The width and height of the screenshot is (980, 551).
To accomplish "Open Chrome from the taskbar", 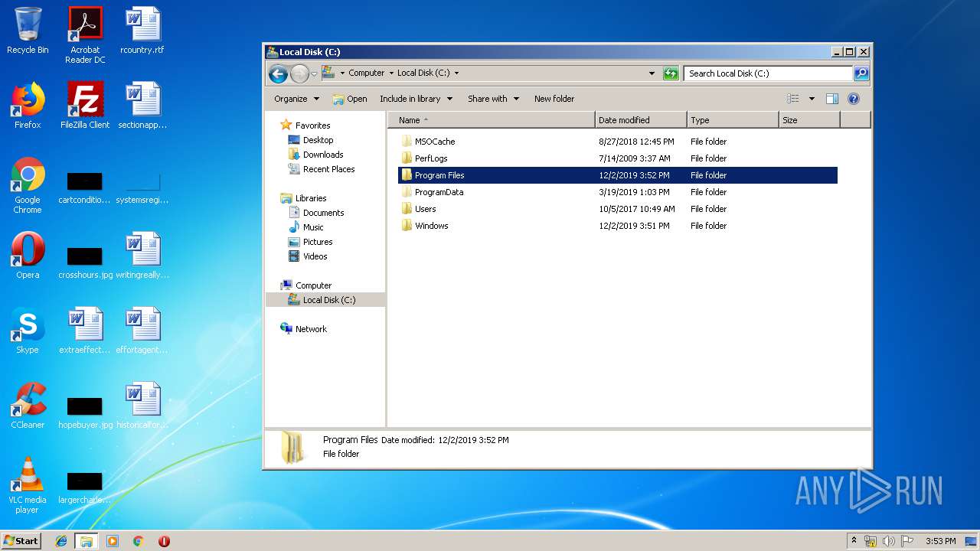I will coord(138,541).
